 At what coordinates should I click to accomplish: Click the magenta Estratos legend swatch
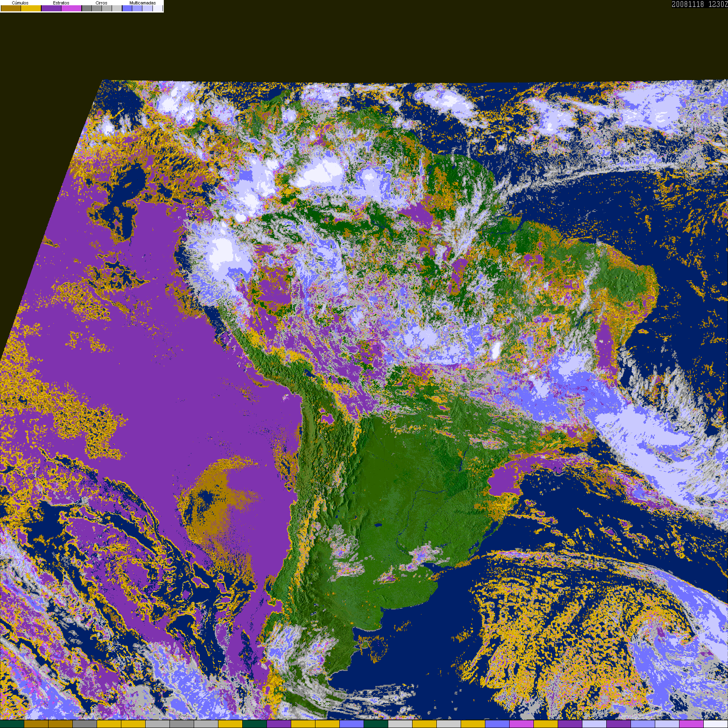tap(71, 8)
